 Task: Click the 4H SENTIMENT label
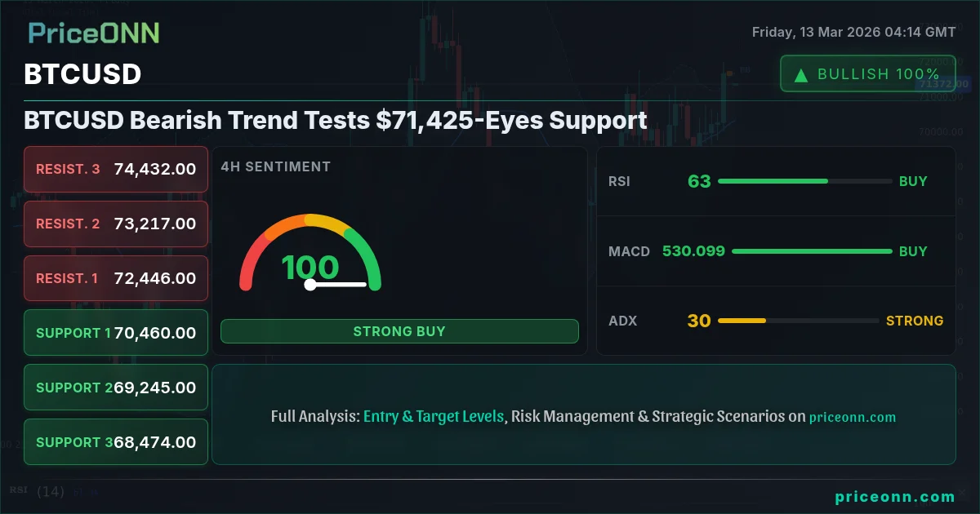tap(275, 166)
